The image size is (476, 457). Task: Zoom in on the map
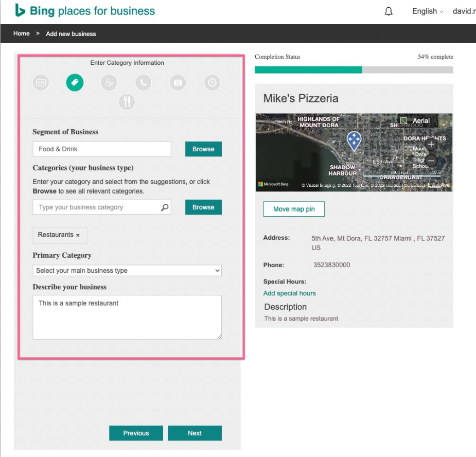click(431, 145)
